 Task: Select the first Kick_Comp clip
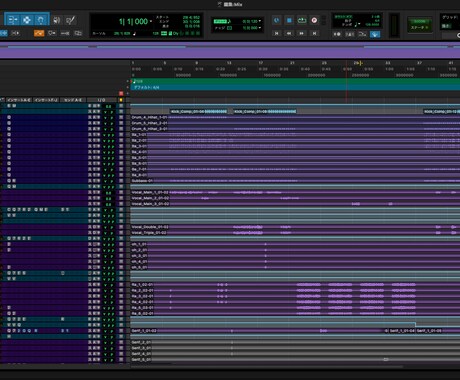[199, 111]
